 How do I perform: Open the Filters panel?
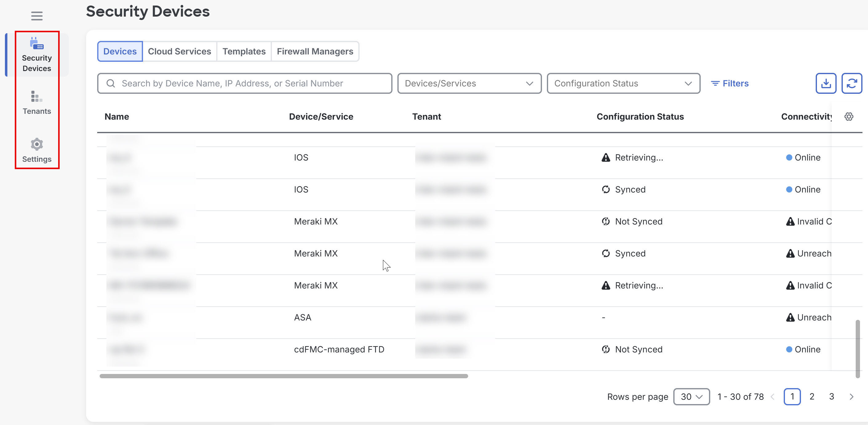(x=730, y=83)
